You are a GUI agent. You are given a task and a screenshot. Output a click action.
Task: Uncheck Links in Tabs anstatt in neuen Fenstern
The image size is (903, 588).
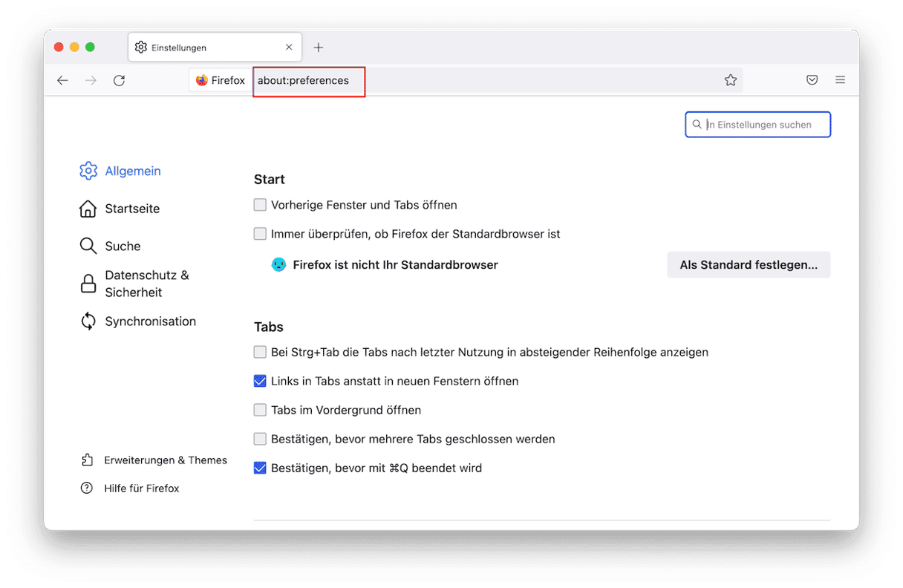tap(260, 381)
